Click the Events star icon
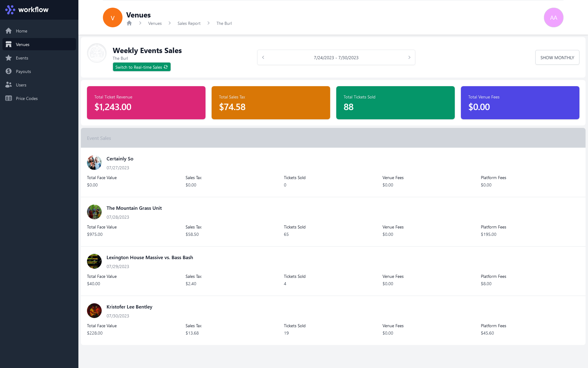This screenshot has height=368, width=588. point(9,58)
